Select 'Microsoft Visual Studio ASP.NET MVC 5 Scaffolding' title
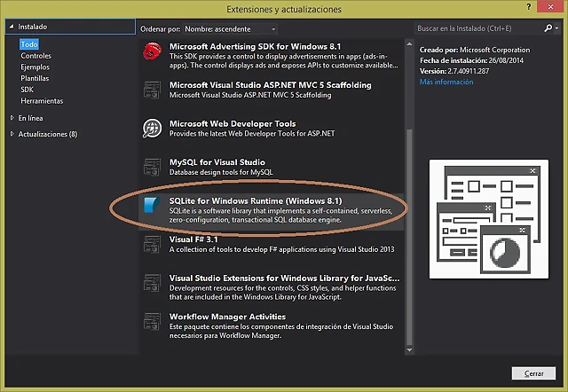 [270, 85]
